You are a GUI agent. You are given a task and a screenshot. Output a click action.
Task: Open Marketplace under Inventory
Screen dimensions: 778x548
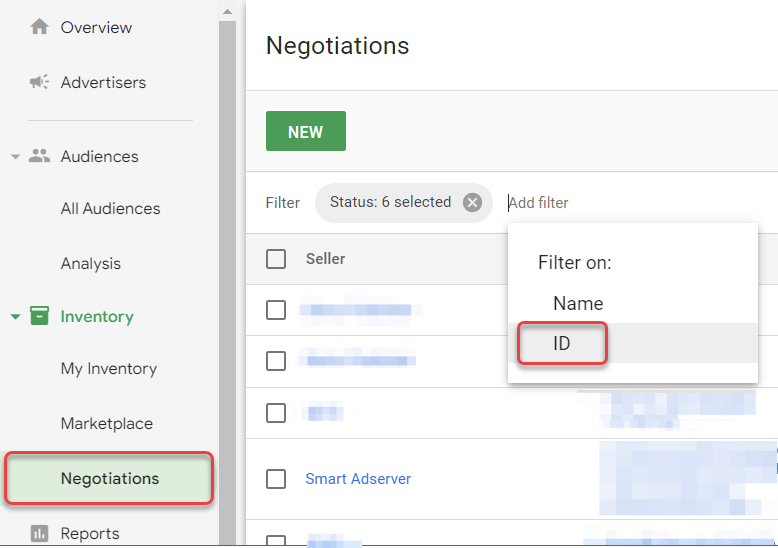pyautogui.click(x=107, y=423)
